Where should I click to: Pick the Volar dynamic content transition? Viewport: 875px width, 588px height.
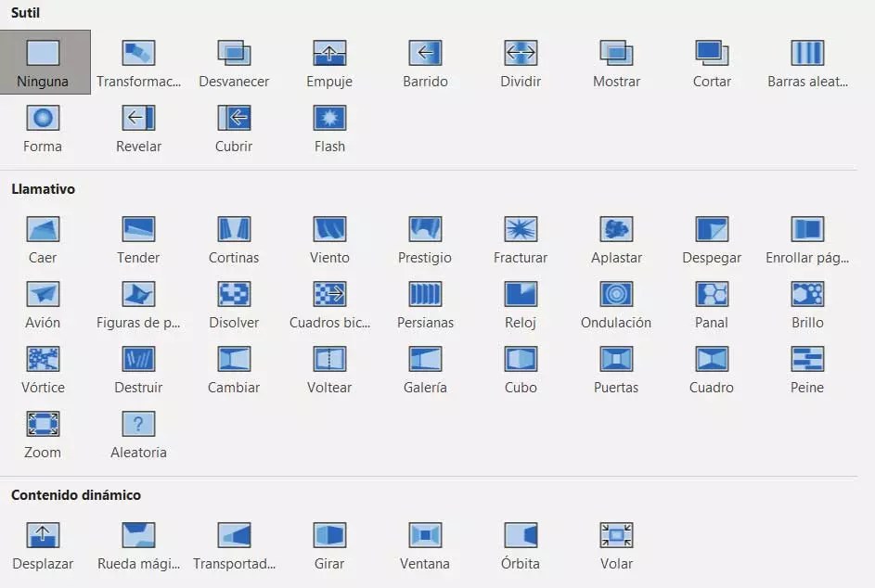point(615,536)
